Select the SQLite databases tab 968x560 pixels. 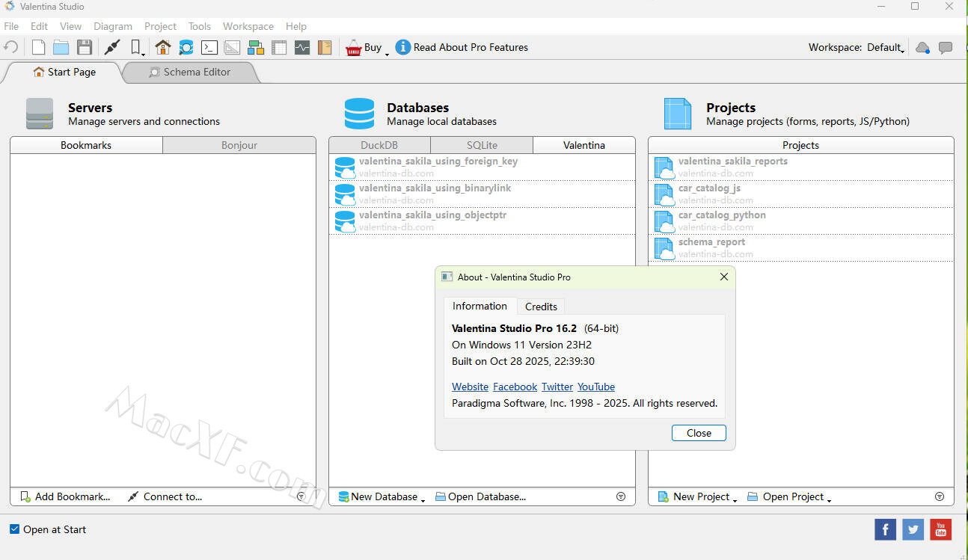482,145
